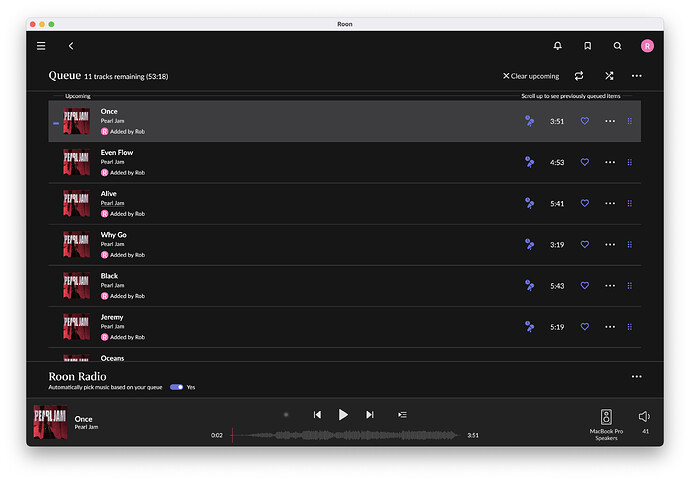
Task: Open three-dot menu for Once
Action: coord(610,121)
